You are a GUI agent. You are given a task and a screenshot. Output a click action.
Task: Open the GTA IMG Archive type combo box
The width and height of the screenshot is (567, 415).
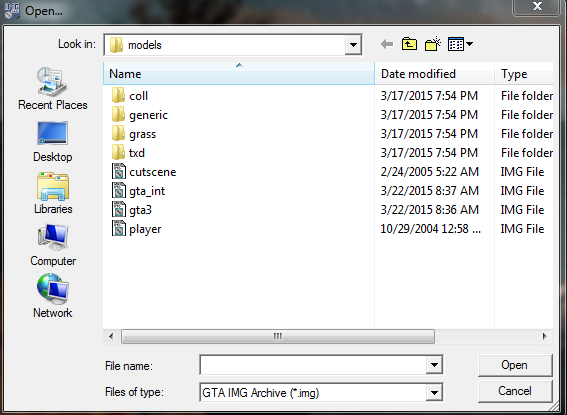pyautogui.click(x=321, y=392)
